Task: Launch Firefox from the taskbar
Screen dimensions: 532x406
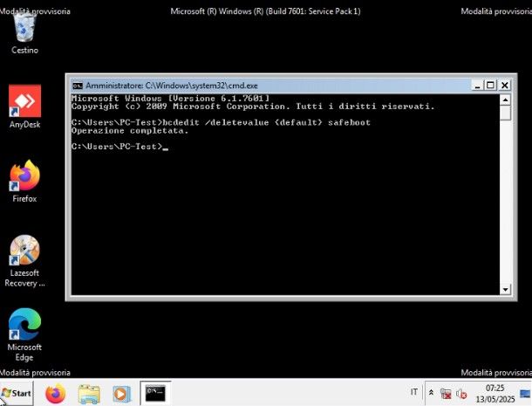Action: [55, 394]
